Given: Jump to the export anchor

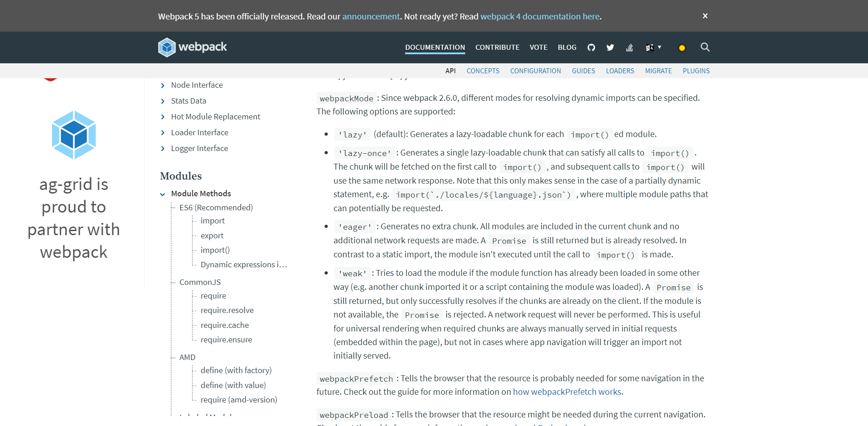Looking at the screenshot, I should (212, 236).
